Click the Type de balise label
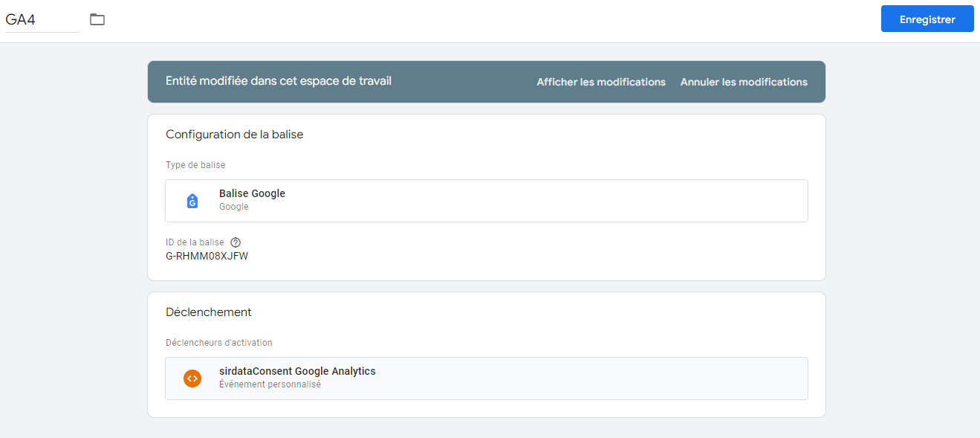The width and height of the screenshot is (980, 438). (195, 165)
